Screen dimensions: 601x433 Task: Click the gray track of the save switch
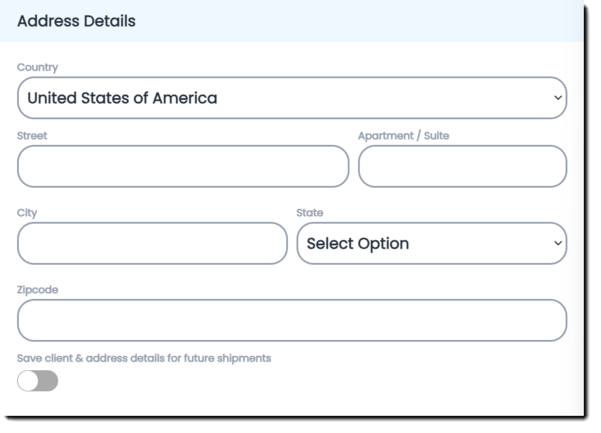click(48, 381)
